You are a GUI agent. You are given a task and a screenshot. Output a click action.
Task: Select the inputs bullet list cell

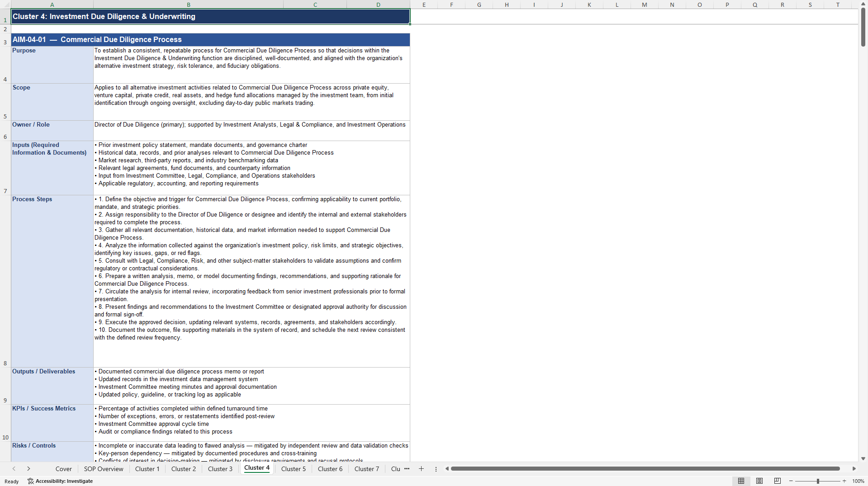tap(251, 168)
